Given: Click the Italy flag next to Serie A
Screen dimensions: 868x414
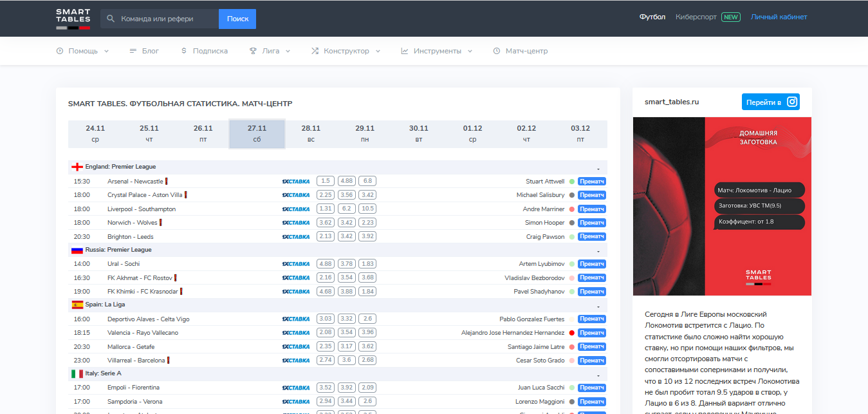Looking at the screenshot, I should point(77,373).
